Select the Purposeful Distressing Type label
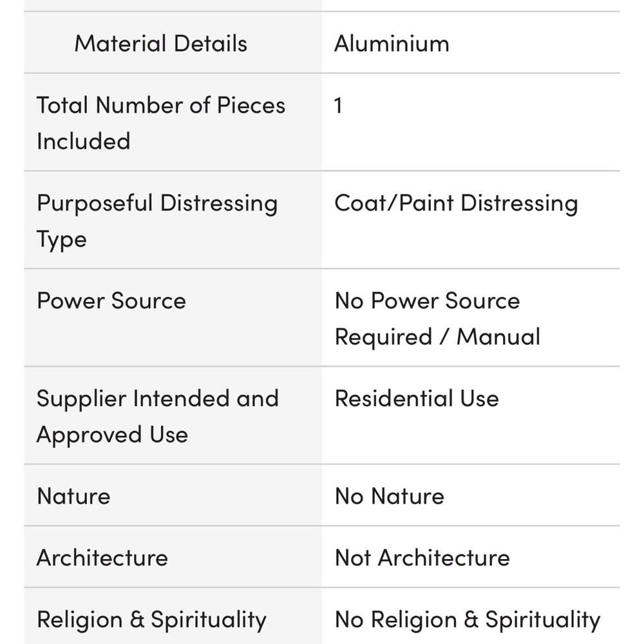 point(157,220)
